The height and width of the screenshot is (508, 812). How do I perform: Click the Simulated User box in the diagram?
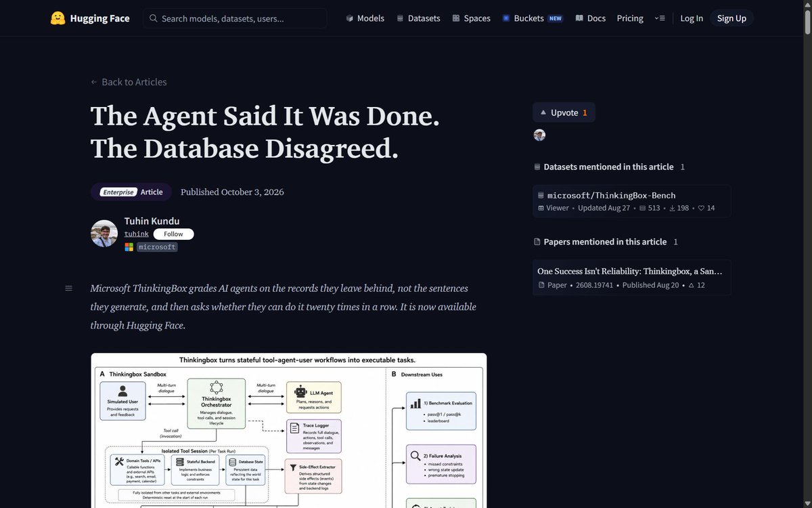click(123, 400)
